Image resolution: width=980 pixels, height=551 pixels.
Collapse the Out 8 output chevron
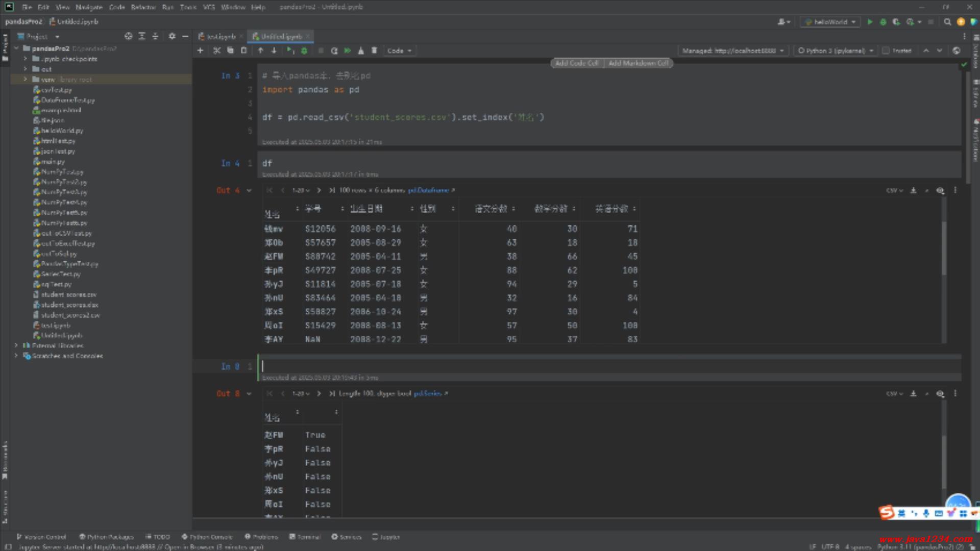(249, 394)
